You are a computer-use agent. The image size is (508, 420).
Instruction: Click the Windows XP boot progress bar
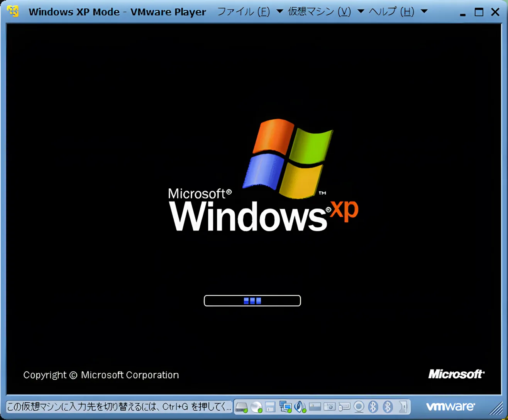pos(252,301)
